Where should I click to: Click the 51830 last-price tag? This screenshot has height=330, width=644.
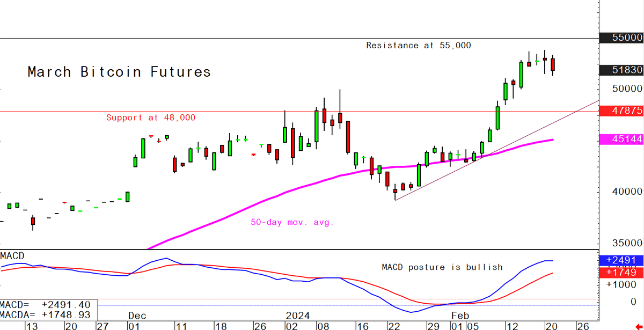[x=621, y=70]
